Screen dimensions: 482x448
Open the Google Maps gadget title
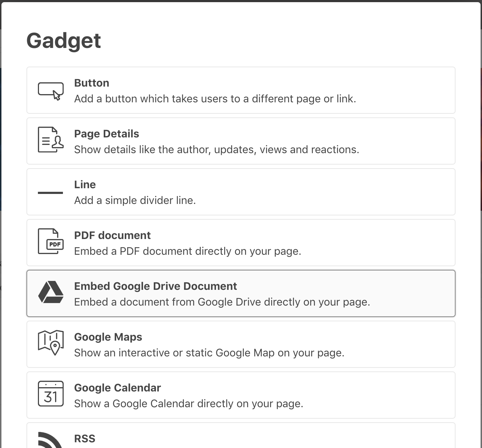click(x=108, y=337)
